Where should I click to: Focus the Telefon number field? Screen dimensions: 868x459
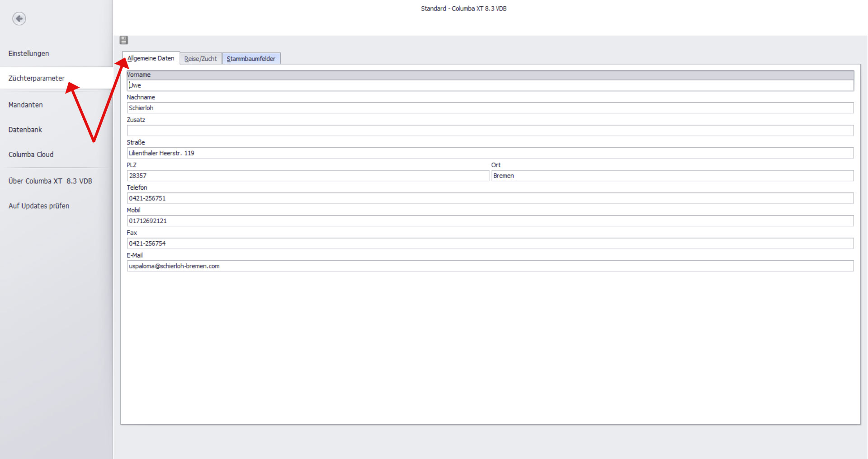tap(490, 198)
